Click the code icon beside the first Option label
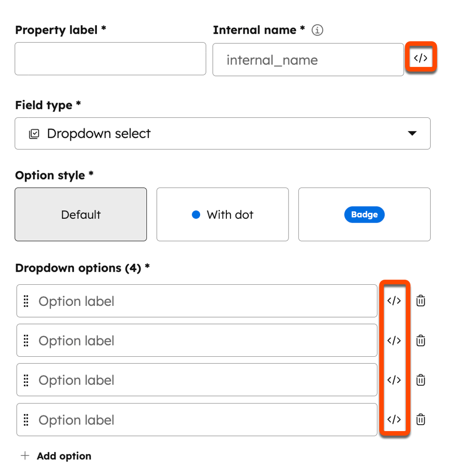The image size is (449, 476). (394, 301)
